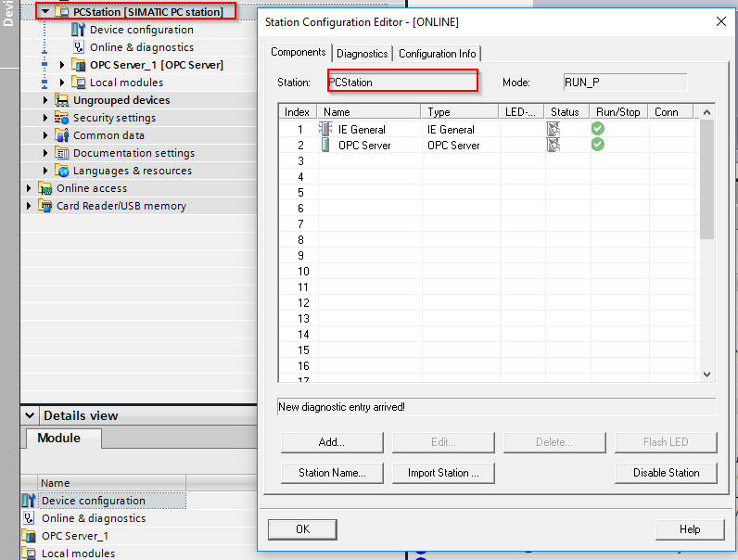Collapse the Details view panel
Viewport: 738px width, 560px height.
tap(30, 415)
